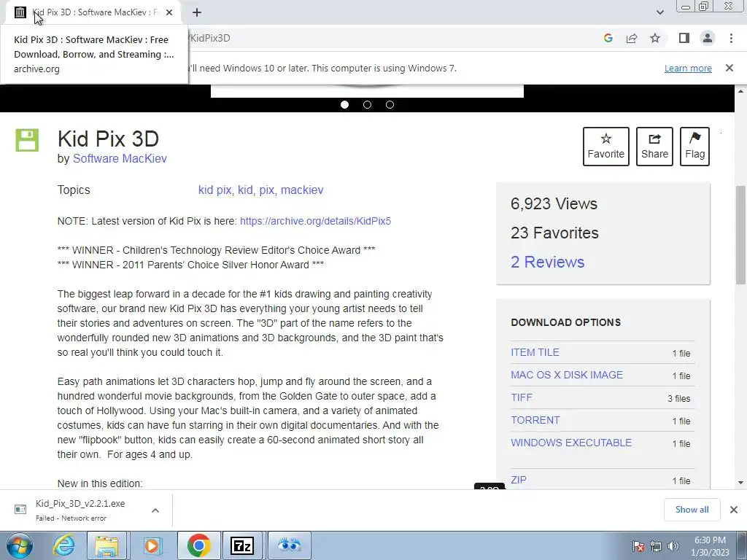Click the address bar URL field
The image size is (747, 560).
391,38
